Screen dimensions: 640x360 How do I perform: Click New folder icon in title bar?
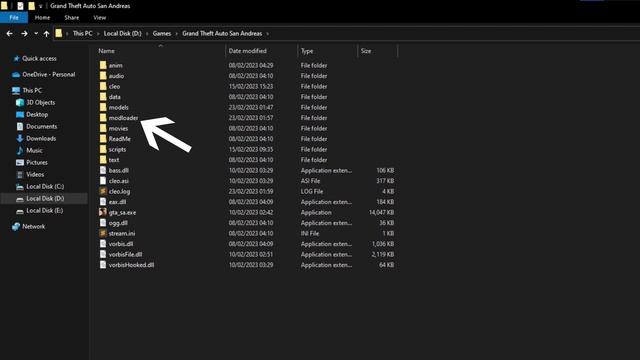[31, 6]
